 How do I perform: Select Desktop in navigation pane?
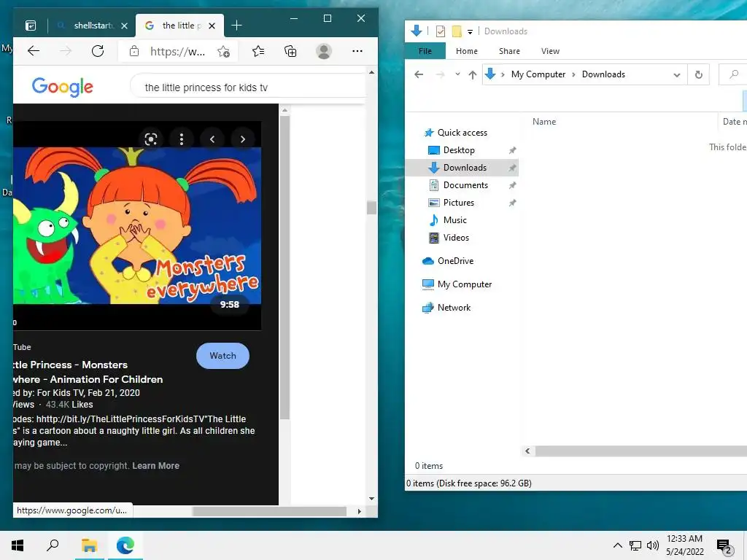[459, 150]
